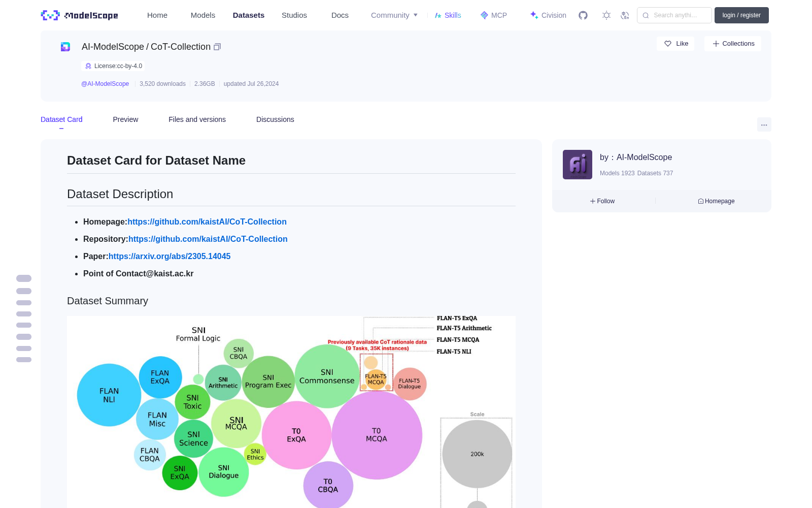
Task: Open the GitHub icon link
Action: click(x=583, y=15)
